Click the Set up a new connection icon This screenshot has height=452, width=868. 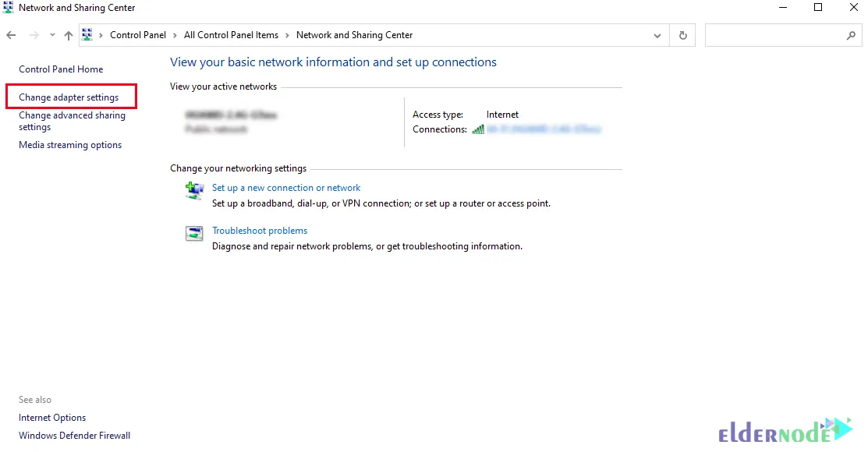pyautogui.click(x=194, y=191)
